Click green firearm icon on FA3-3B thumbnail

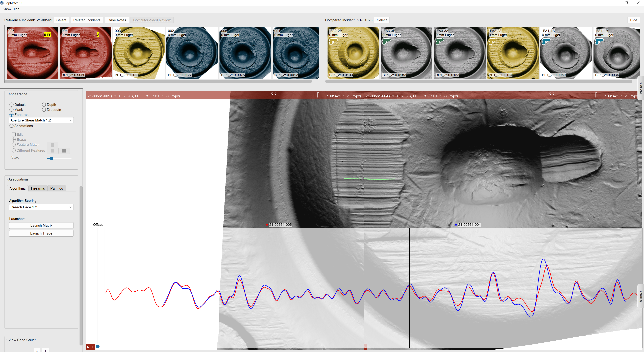coord(386,41)
